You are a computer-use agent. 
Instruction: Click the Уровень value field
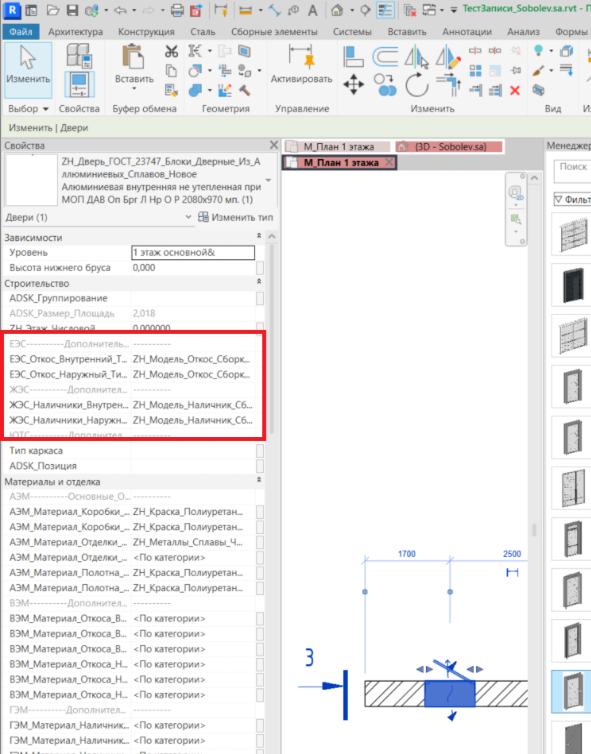[193, 252]
